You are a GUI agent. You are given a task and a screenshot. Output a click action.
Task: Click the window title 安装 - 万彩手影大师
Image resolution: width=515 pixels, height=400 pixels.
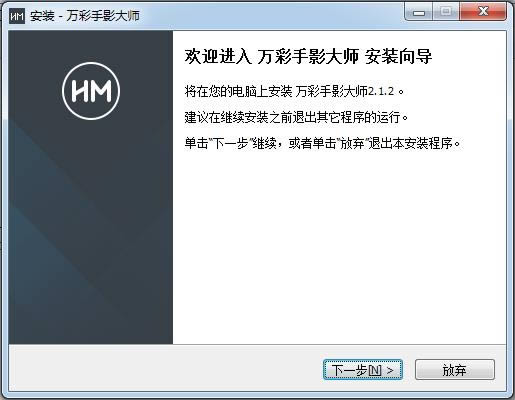point(85,16)
